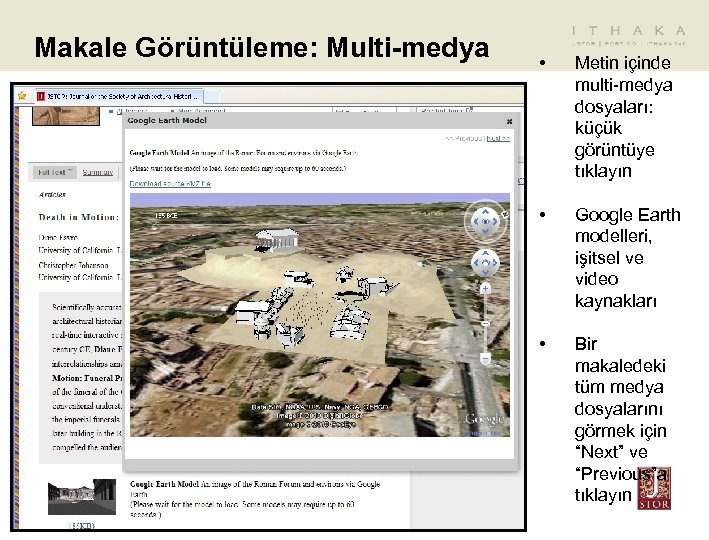
Task: Click the ITHAKA logo text
Action: point(629,31)
